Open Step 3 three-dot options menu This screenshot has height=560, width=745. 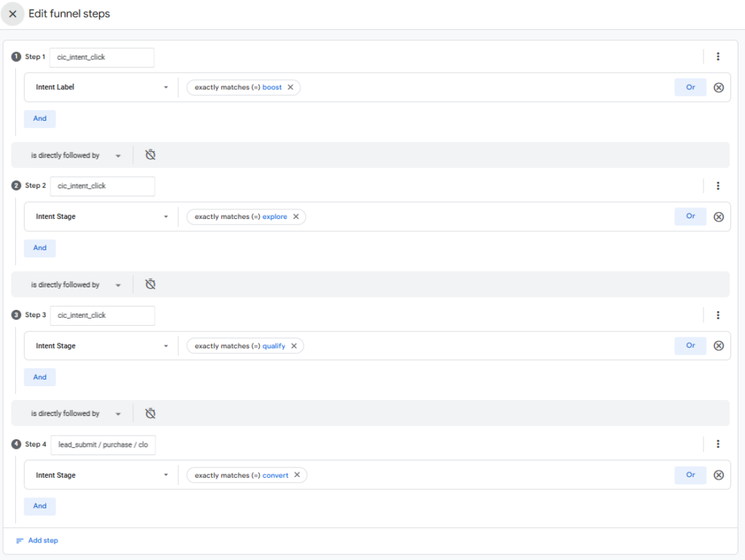[718, 315]
